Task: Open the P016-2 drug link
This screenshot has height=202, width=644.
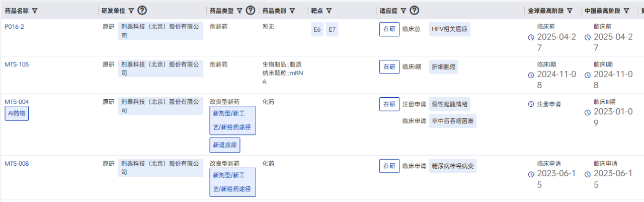Action: click(x=14, y=27)
